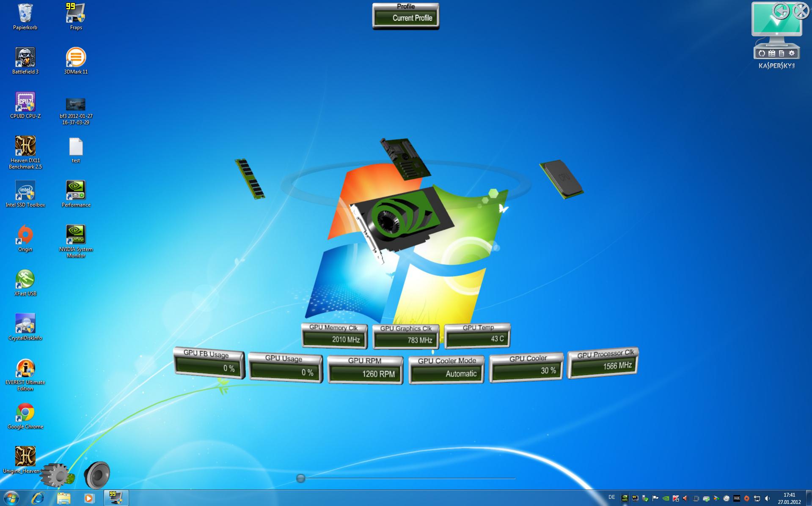Click the gear settings icon of the monitor
812x506 pixels.
(57, 476)
